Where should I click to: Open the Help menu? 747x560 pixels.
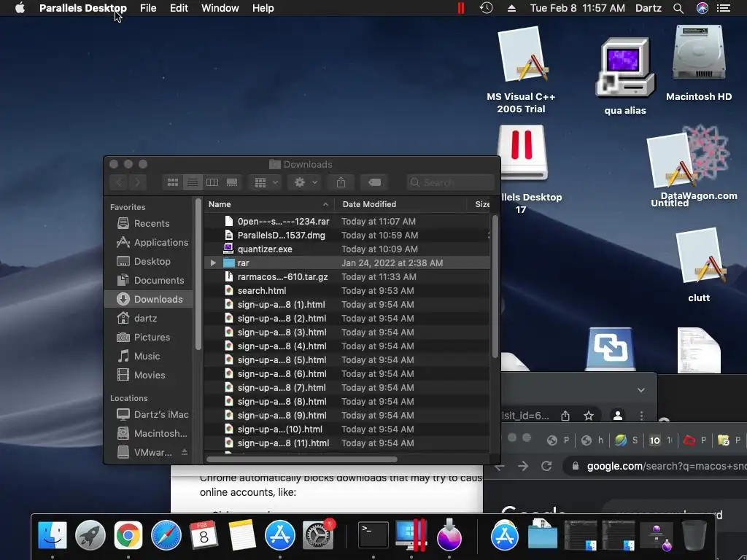(x=263, y=8)
